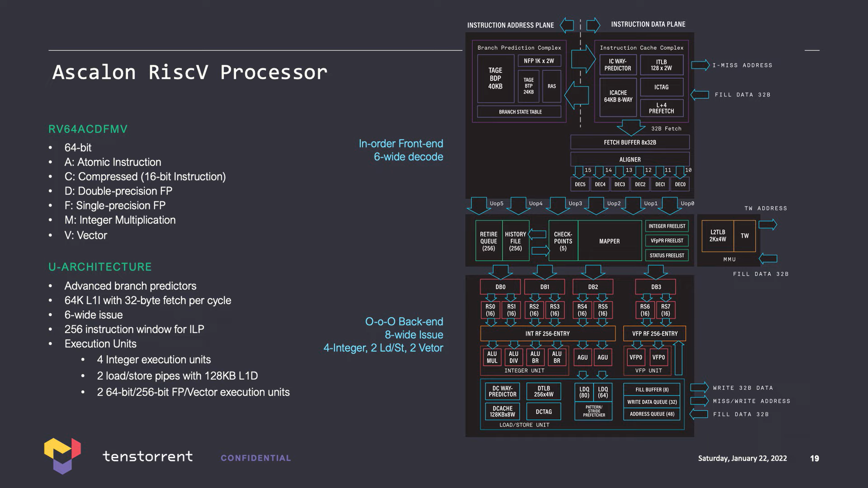Select the TAGE BDP 40KB block

[495, 79]
